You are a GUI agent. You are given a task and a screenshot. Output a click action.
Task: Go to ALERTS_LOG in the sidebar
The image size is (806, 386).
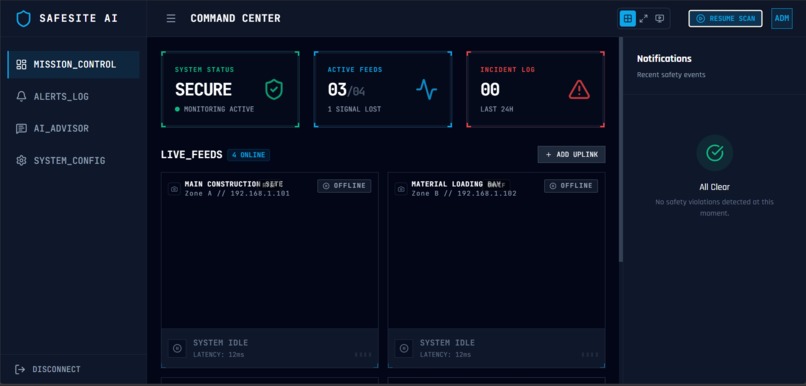coord(74,97)
